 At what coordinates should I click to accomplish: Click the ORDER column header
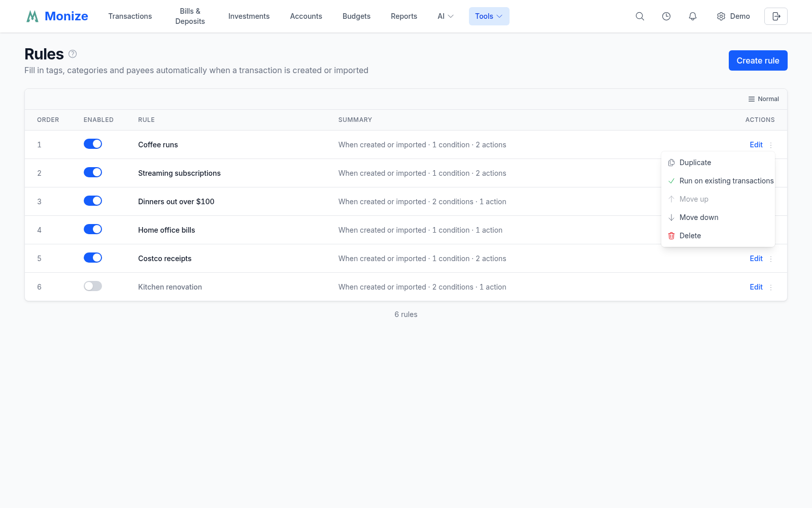(48, 120)
